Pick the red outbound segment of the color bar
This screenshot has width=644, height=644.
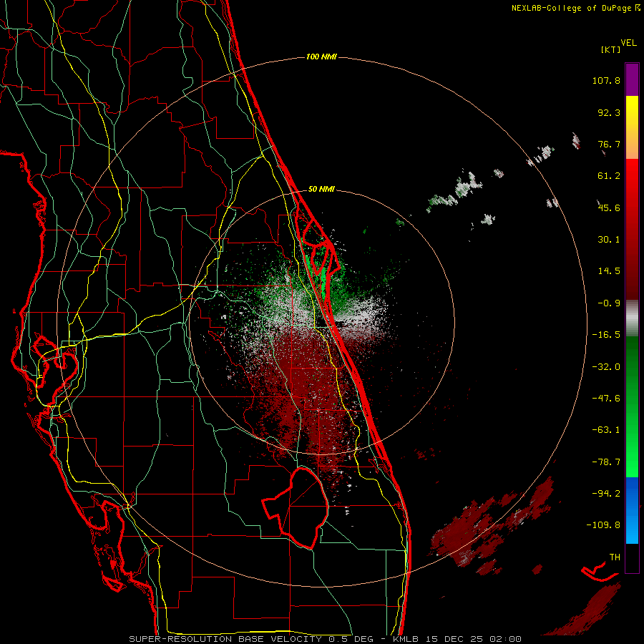pyautogui.click(x=632, y=229)
